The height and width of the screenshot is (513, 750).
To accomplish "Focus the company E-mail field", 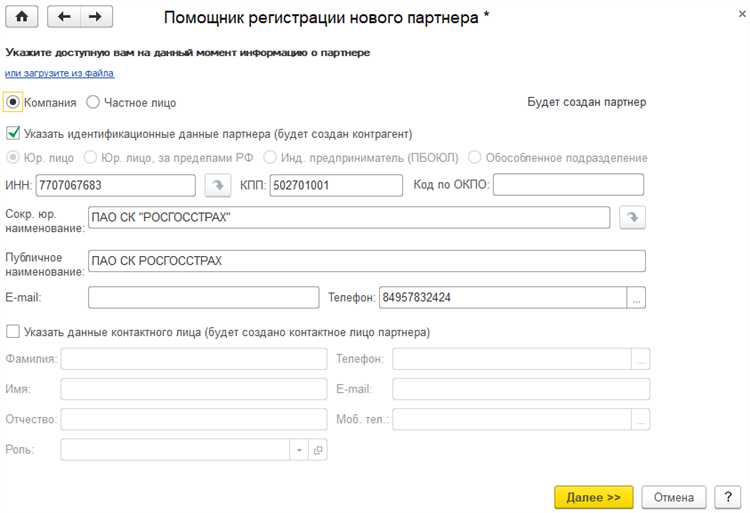I will (202, 298).
